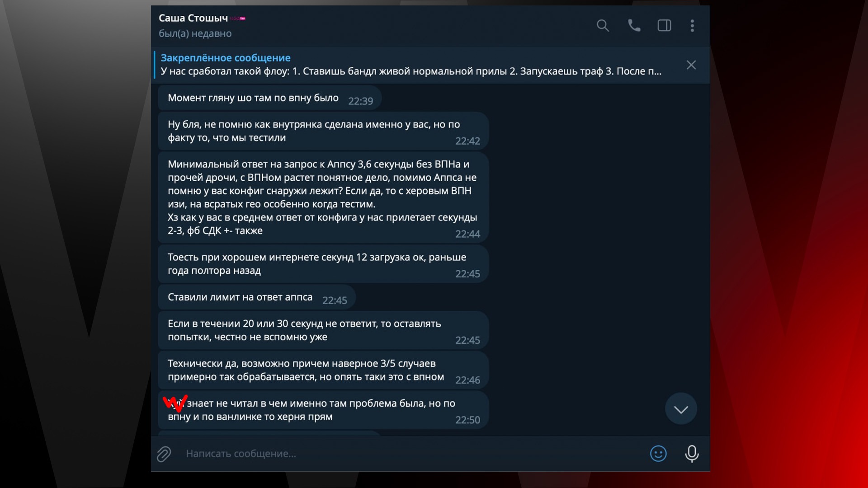Viewport: 868px width, 488px height.
Task: Click the emoji status badge beside contact name
Action: tap(238, 19)
